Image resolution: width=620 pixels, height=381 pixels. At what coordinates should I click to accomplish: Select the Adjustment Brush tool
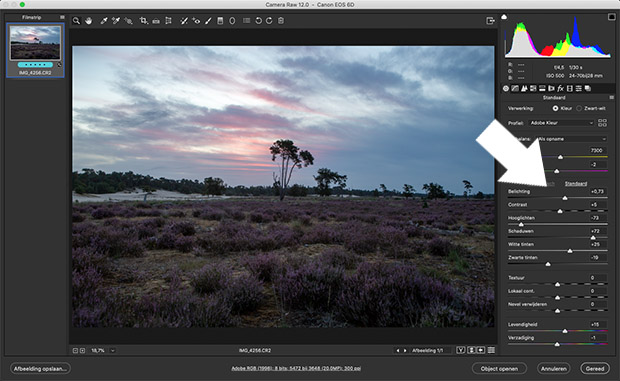pyautogui.click(x=208, y=21)
